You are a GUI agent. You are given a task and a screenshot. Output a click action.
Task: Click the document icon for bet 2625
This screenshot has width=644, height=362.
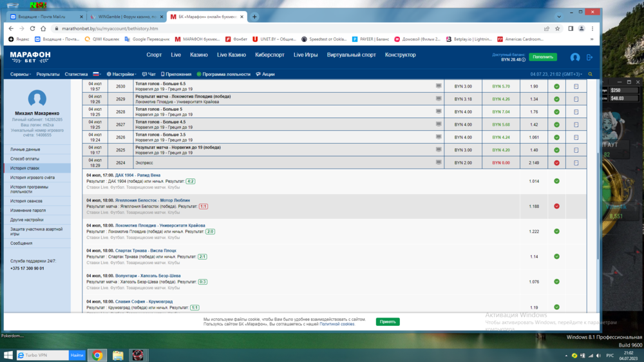coord(576,150)
